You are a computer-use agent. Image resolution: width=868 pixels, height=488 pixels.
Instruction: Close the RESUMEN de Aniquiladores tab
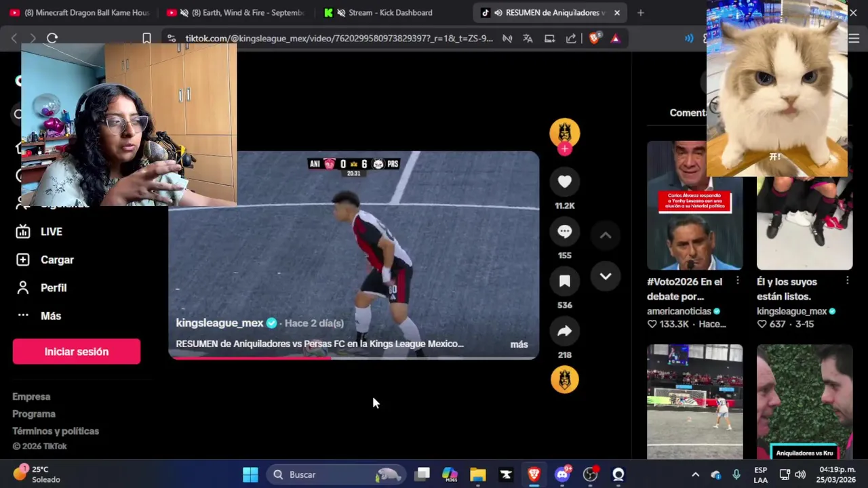click(616, 12)
